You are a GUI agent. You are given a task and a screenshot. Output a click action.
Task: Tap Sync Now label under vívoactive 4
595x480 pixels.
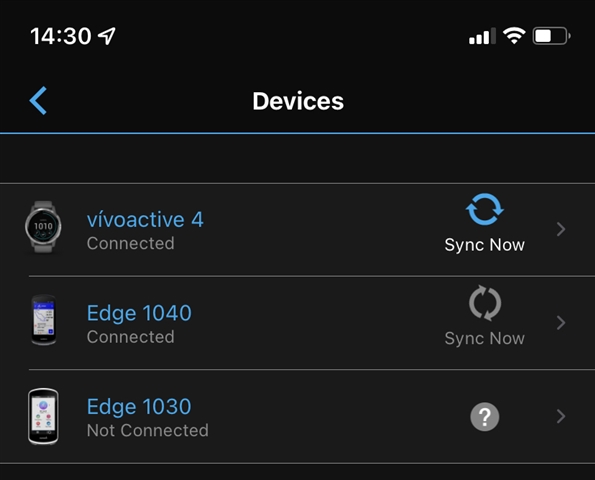[x=485, y=245]
